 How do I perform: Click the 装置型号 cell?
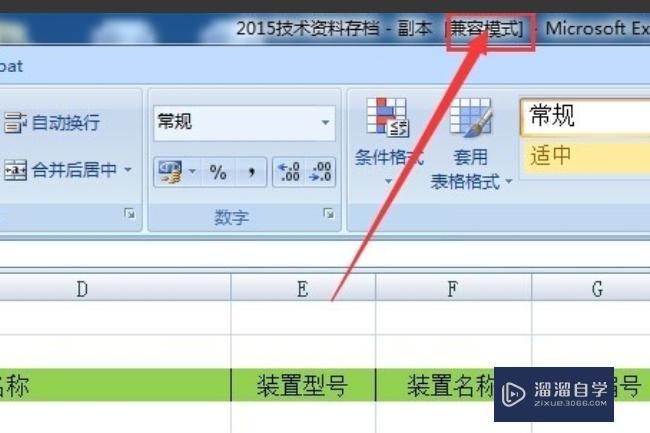tap(303, 385)
